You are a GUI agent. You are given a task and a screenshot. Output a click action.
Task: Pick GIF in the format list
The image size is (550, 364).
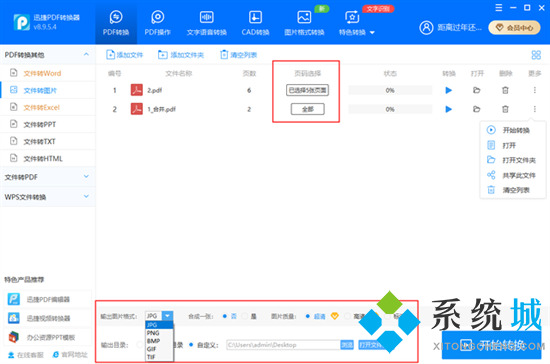point(159,349)
